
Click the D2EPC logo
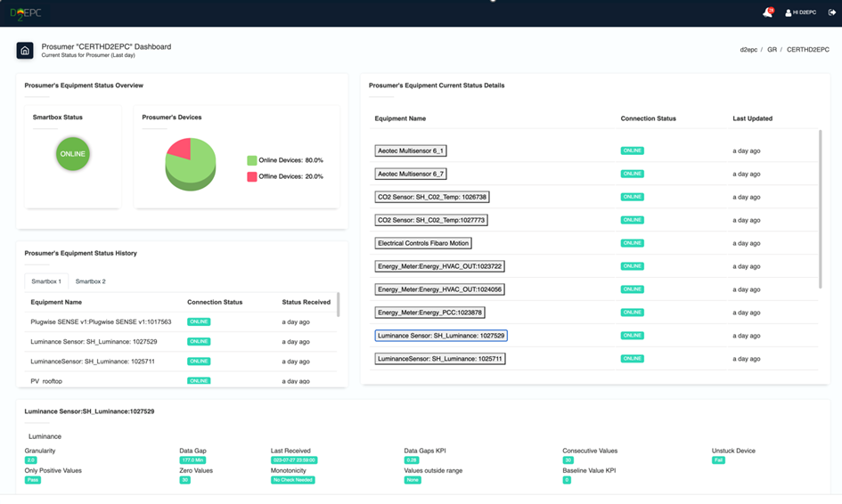point(25,13)
